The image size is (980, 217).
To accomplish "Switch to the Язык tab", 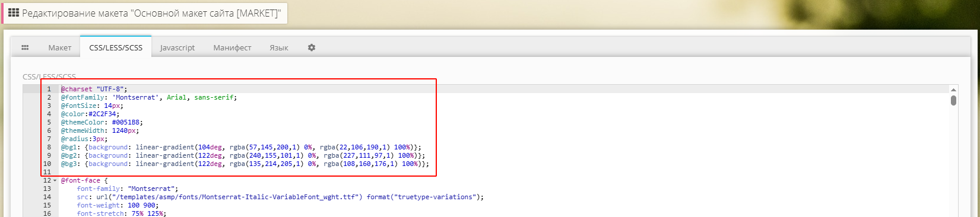I will 279,47.
